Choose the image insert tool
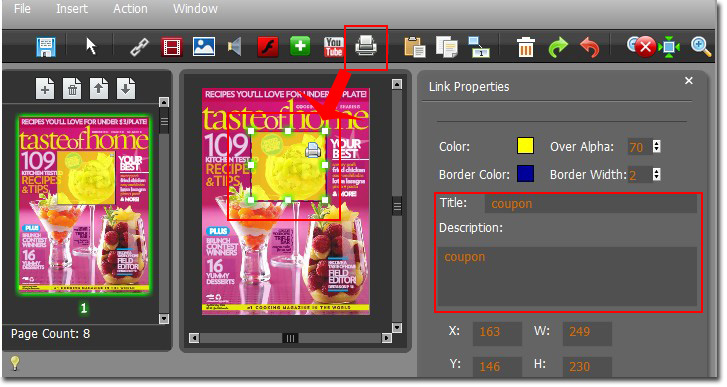Screen dimensions: 727x387 204,47
